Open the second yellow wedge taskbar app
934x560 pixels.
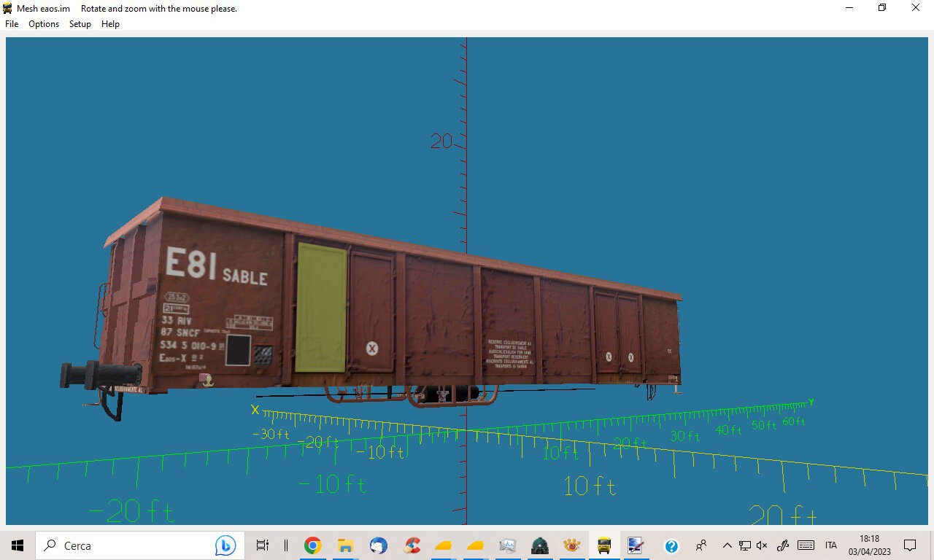click(476, 545)
